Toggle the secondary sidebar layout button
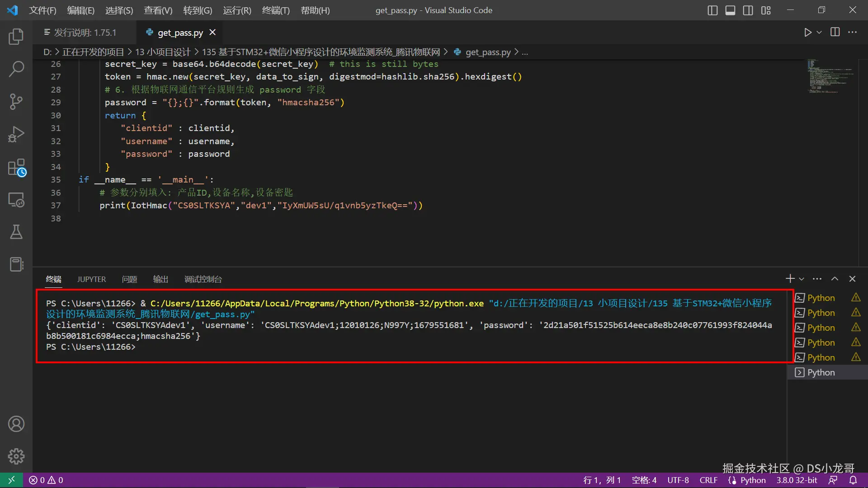The width and height of the screenshot is (868, 488). pos(748,10)
